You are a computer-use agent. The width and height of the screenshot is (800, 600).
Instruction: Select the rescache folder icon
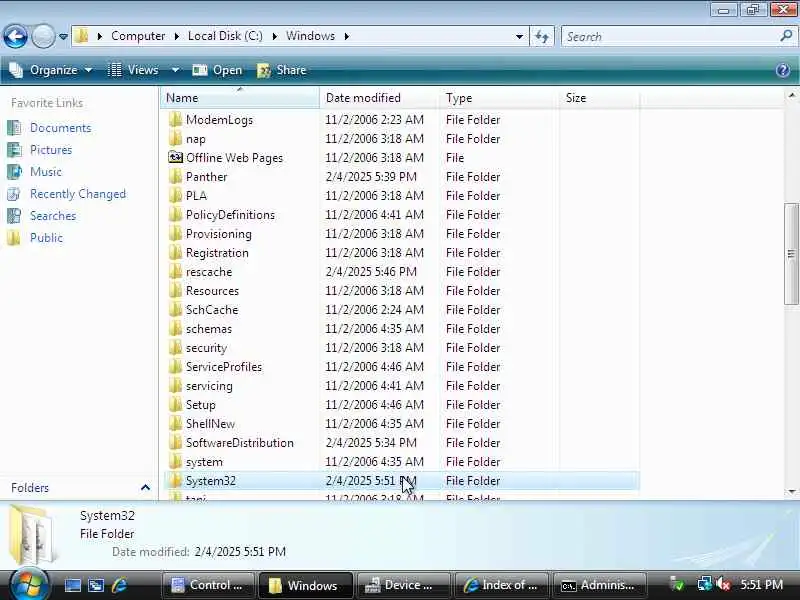tap(175, 271)
